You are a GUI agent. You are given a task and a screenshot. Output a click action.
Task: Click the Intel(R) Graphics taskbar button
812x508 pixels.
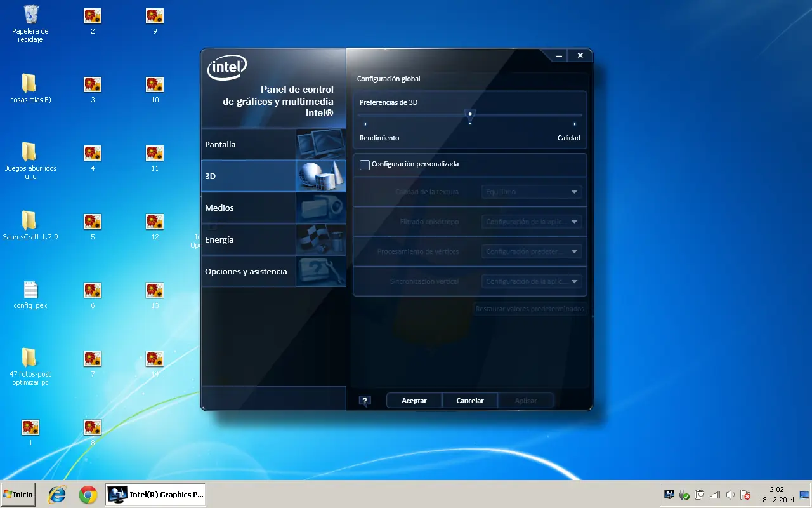pyautogui.click(x=155, y=495)
